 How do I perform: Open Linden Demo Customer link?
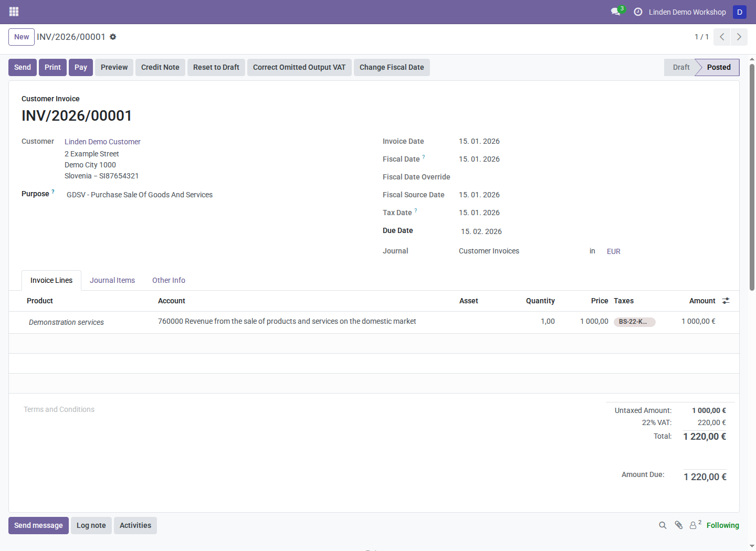[102, 142]
